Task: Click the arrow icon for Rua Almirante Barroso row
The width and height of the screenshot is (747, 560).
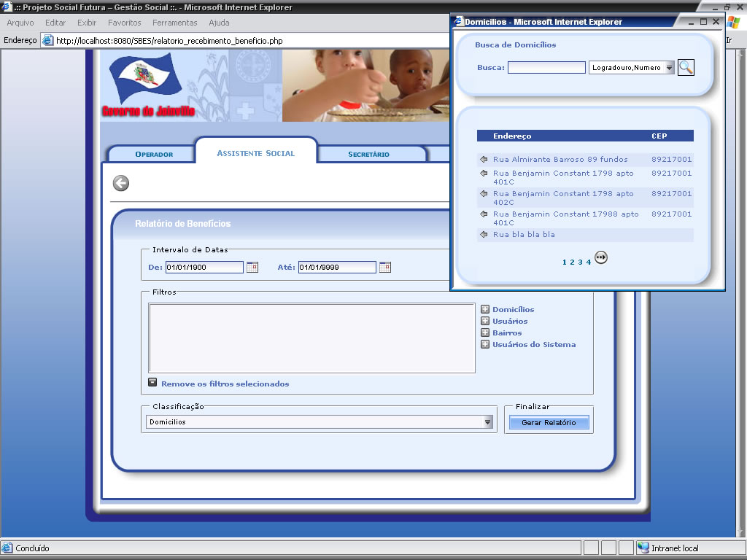Action: (484, 159)
